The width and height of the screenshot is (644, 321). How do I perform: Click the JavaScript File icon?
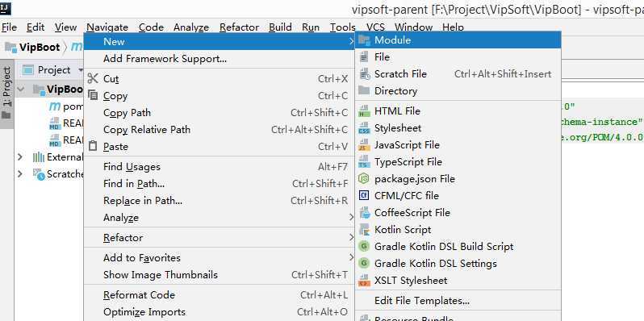(364, 145)
